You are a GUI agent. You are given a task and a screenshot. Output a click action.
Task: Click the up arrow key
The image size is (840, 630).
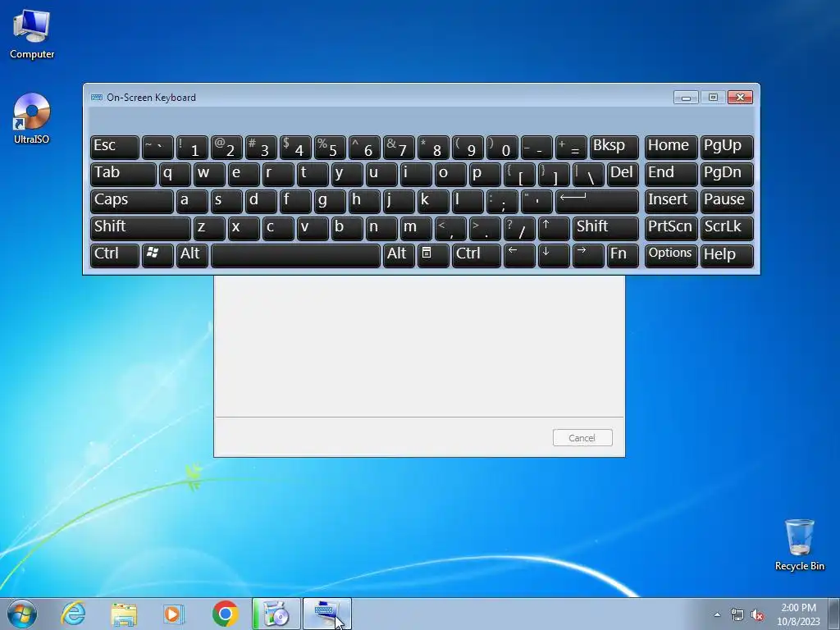[x=554, y=228]
